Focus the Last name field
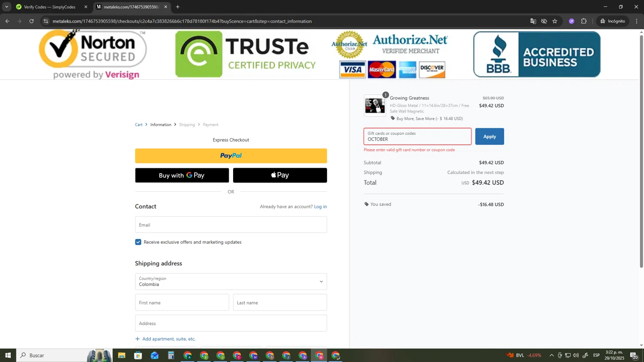This screenshot has height=362, width=644. point(280,303)
